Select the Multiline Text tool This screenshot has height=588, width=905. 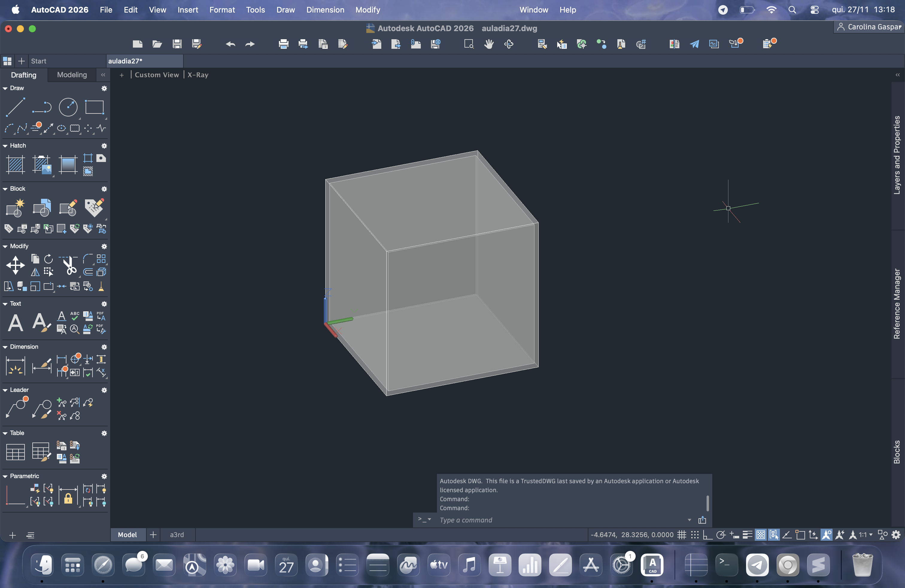pyautogui.click(x=16, y=322)
